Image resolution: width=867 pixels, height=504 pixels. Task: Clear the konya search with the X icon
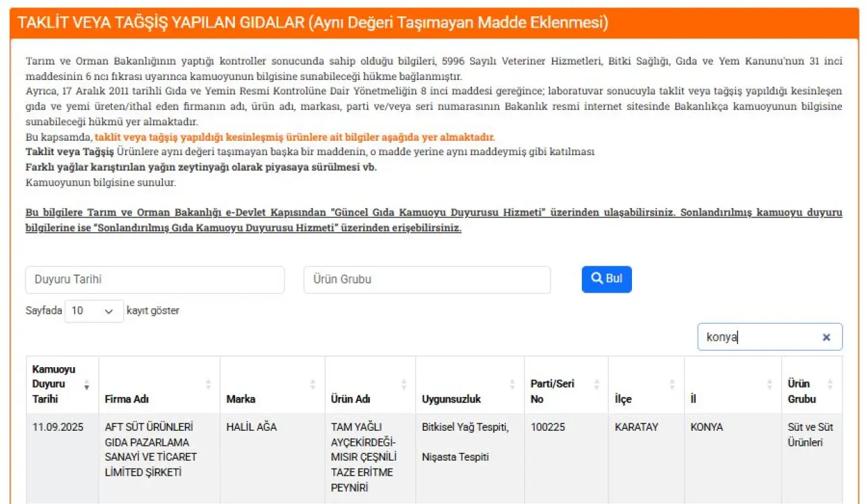tap(826, 337)
